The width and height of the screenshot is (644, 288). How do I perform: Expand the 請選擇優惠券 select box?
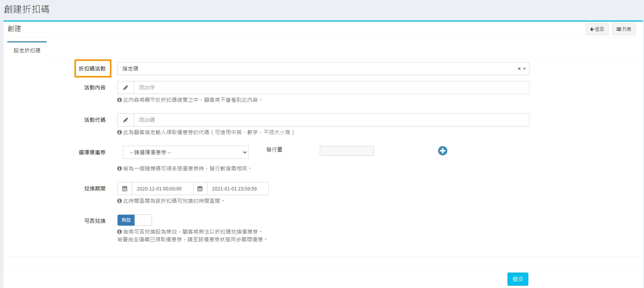coord(185,152)
